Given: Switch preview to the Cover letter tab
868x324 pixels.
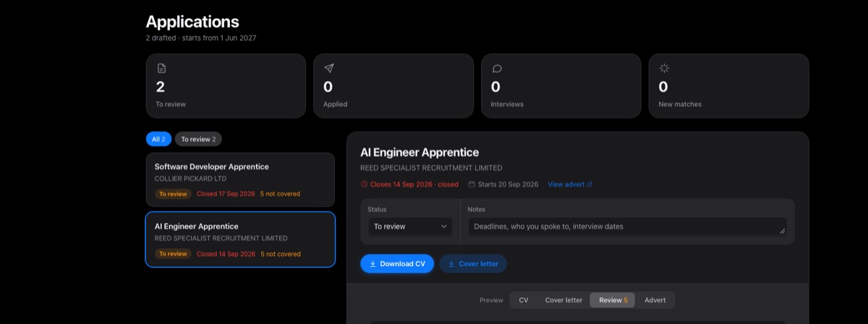Looking at the screenshot, I should pos(563,300).
